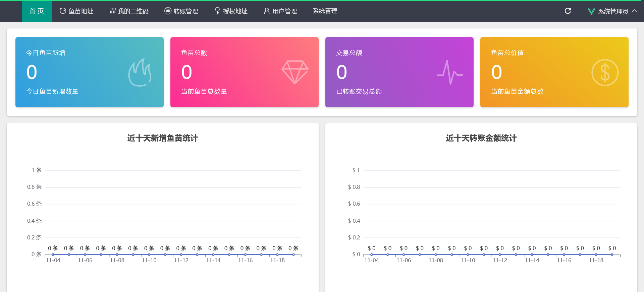Click the yen icon for 转账管理
644x292 pixels.
[x=168, y=11]
